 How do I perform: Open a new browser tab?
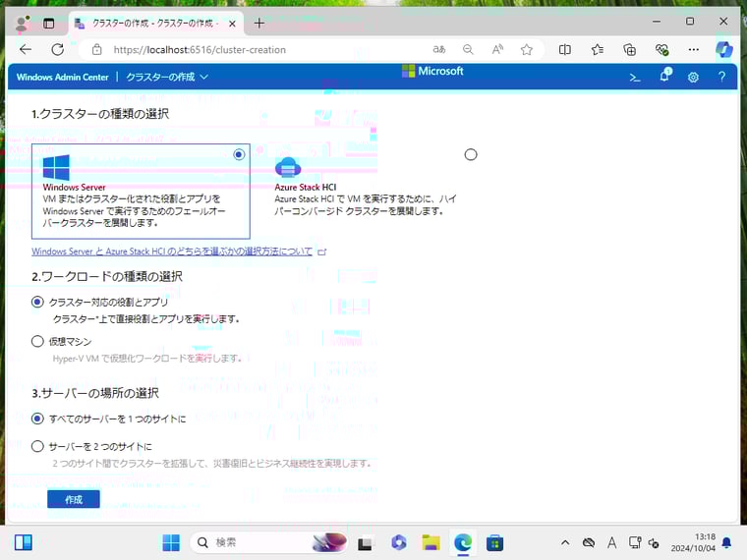point(259,23)
